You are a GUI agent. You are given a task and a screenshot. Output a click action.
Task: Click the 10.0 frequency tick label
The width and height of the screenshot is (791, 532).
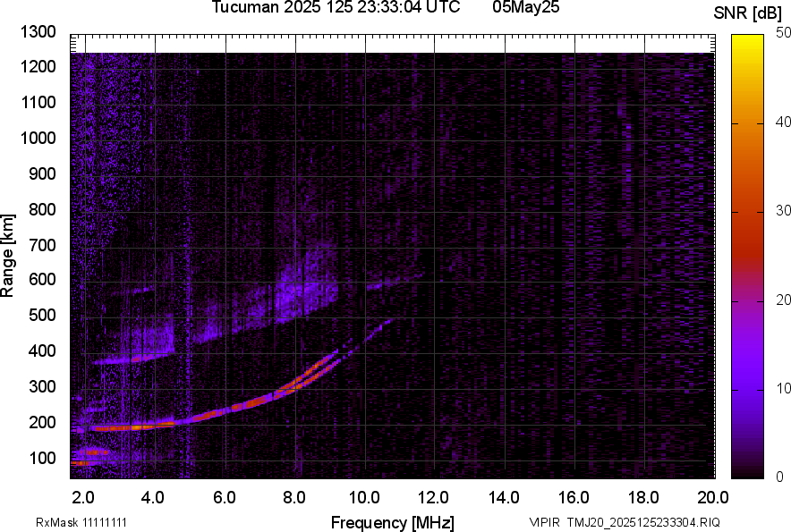(364, 498)
